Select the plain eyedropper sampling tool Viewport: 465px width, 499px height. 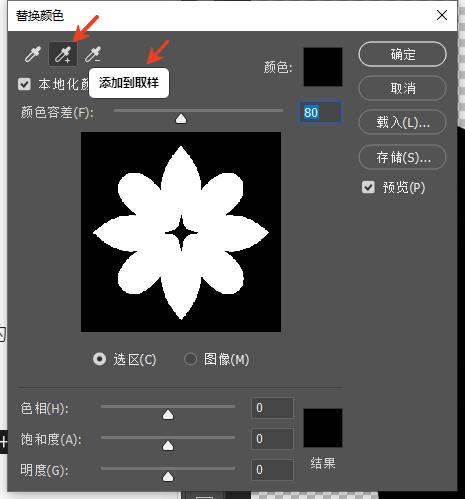33,54
